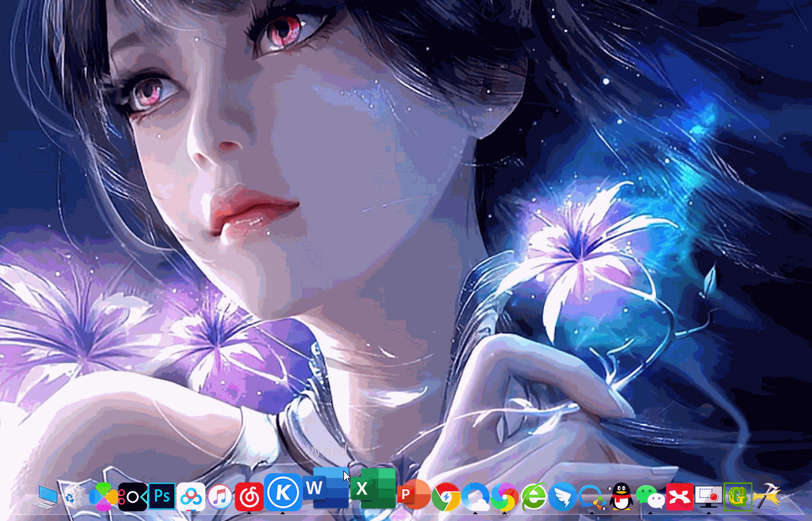Open NetEase Cloud Music red icon
Screen dimensions: 812x521
pyautogui.click(x=249, y=497)
